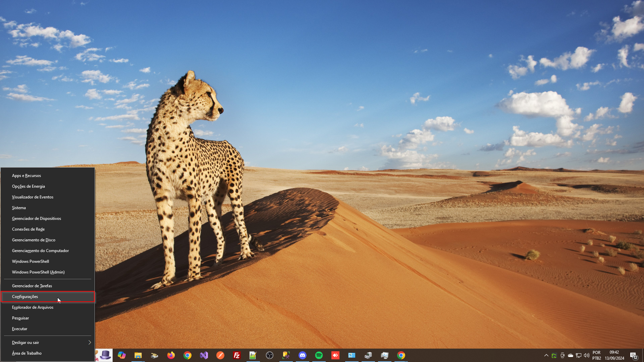
Task: Open Gerenciador de Dispositivos
Action: [48, 219]
